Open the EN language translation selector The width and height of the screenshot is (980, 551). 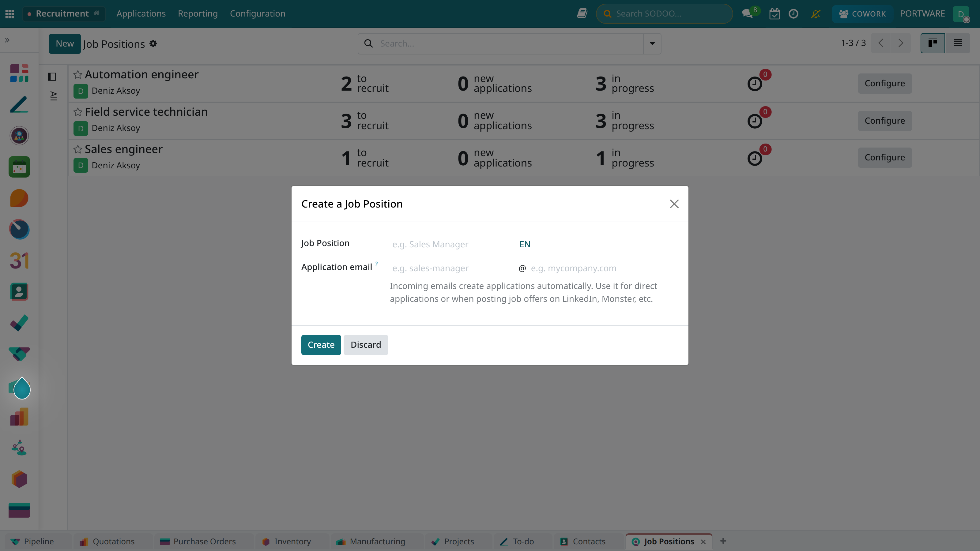coord(525,245)
